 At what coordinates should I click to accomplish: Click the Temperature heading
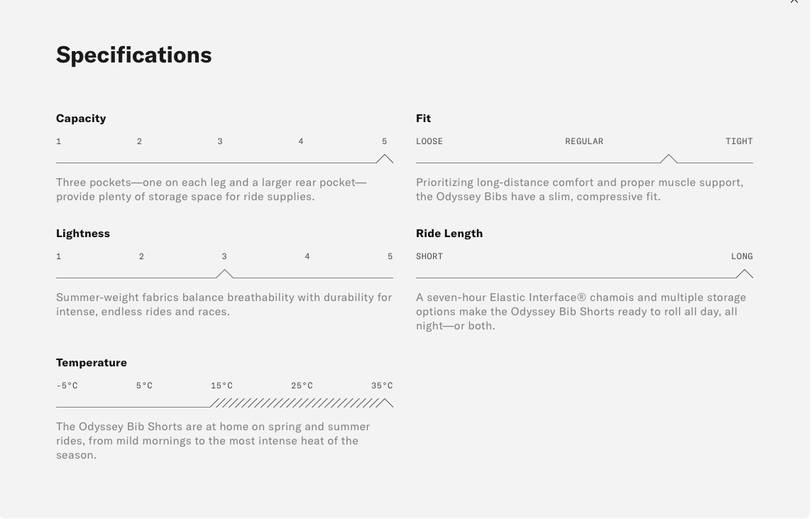(92, 363)
